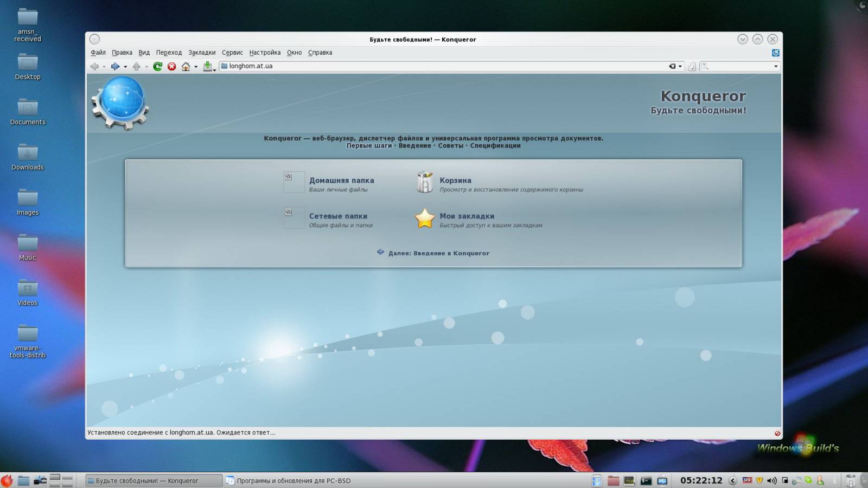Click the KDE logo in the menu bar corner
This screenshot has height=488, width=868.
[775, 53]
